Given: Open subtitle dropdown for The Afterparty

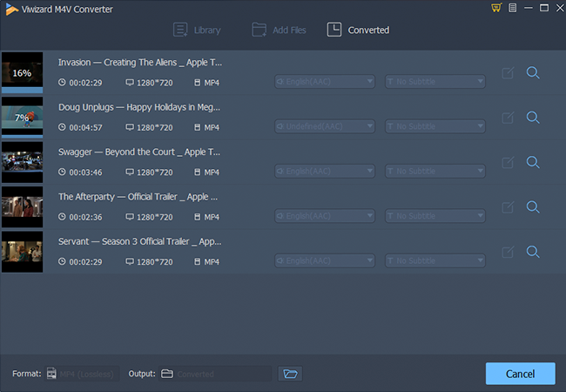Looking at the screenshot, I should click(x=478, y=216).
